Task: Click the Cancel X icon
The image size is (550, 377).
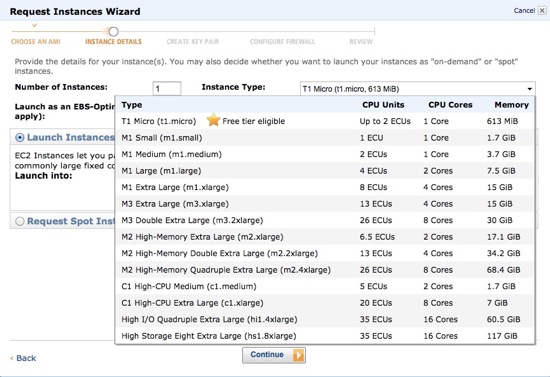Action: tap(542, 11)
